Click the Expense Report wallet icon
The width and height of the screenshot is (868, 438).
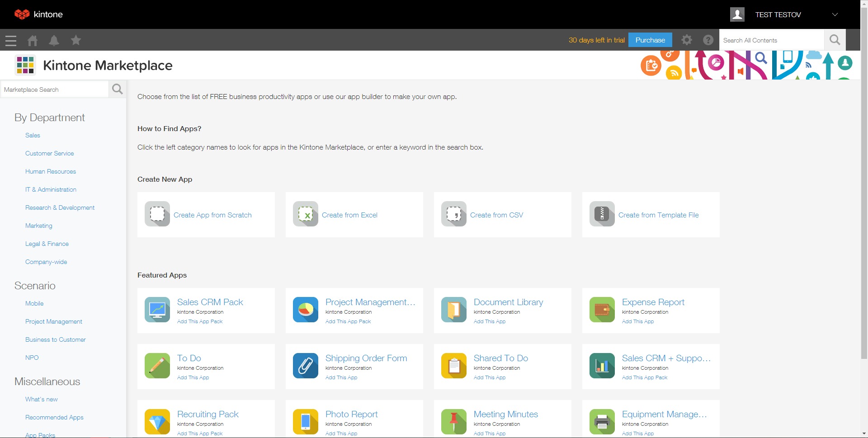pos(602,310)
